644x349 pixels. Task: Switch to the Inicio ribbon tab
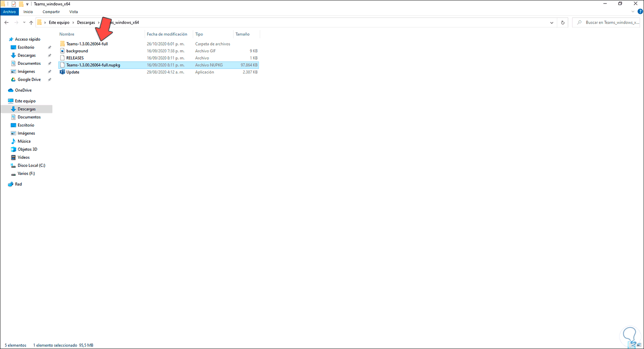pyautogui.click(x=28, y=12)
